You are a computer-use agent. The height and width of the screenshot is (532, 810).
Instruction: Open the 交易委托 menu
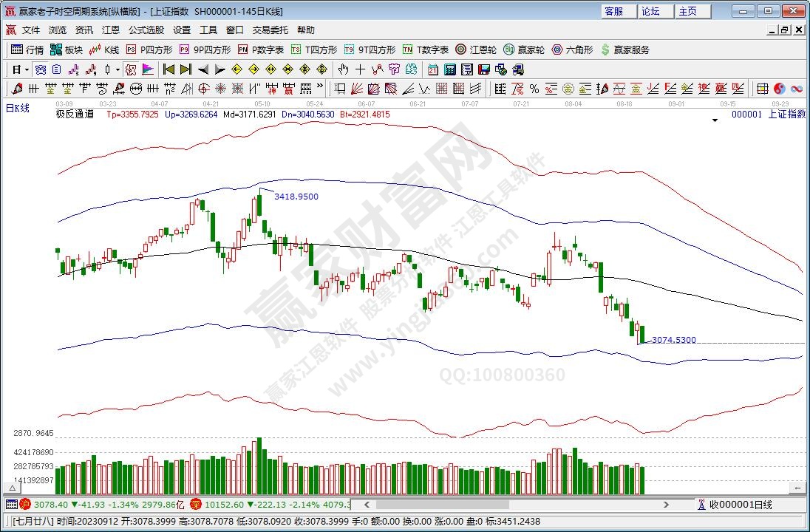[x=270, y=30]
